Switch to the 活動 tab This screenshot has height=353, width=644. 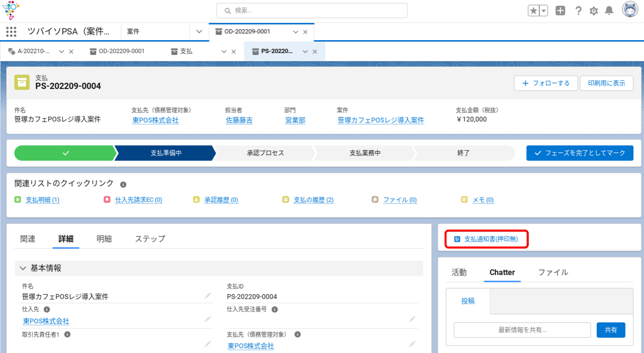[x=459, y=272]
